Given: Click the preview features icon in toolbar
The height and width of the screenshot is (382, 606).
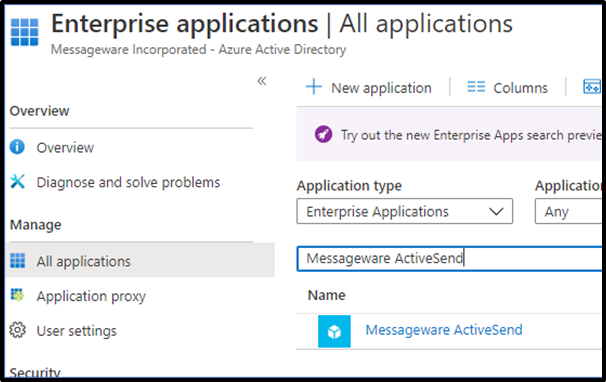Looking at the screenshot, I should [592, 87].
